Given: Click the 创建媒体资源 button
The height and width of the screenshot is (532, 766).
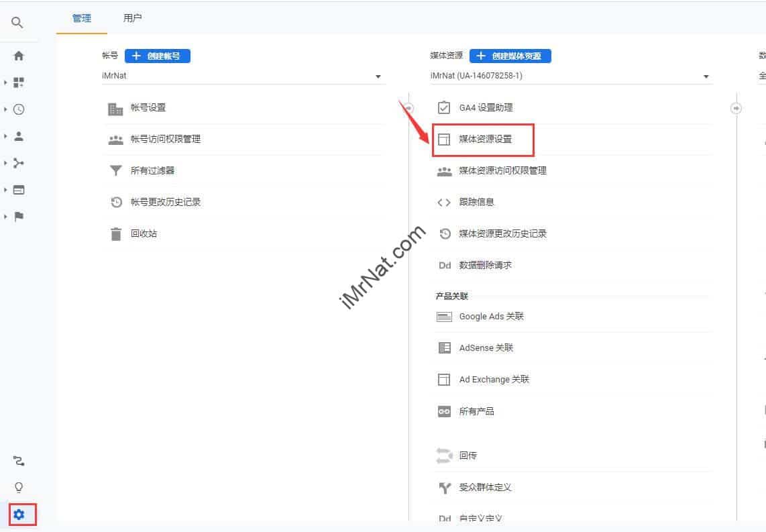Looking at the screenshot, I should 510,56.
